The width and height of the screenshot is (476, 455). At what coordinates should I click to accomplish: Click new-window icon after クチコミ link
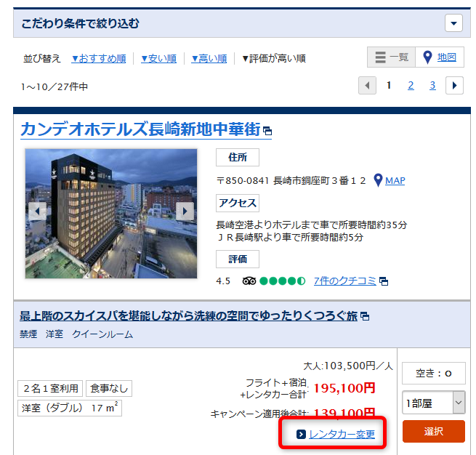(x=384, y=281)
